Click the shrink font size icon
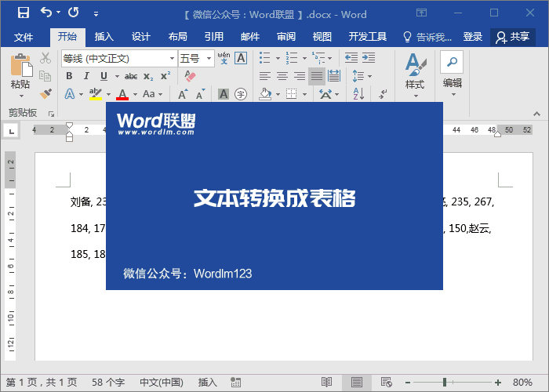This screenshot has height=392, width=549. (x=200, y=94)
